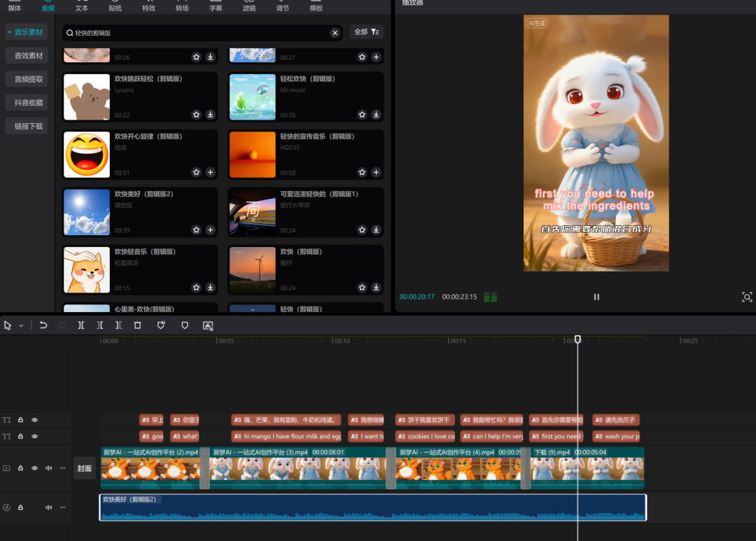
Task: Expand the selection tool dropdown arrow
Action: [21, 325]
